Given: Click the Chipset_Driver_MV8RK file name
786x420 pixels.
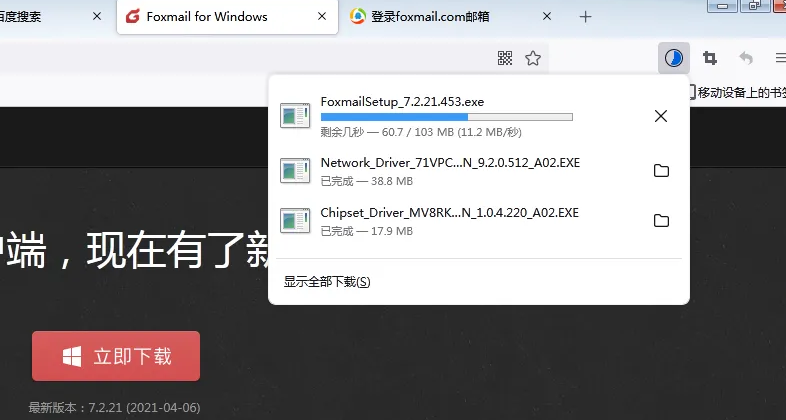Looking at the screenshot, I should coord(450,213).
